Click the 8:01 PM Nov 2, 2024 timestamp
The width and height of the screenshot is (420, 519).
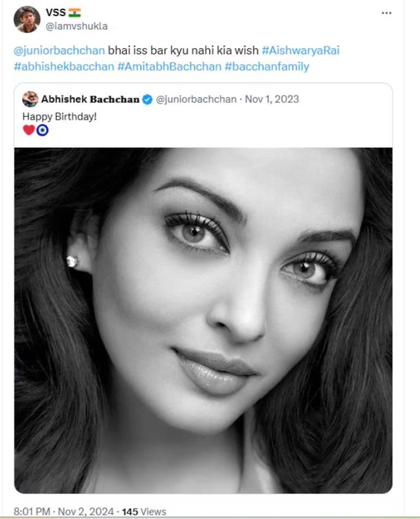(64, 511)
